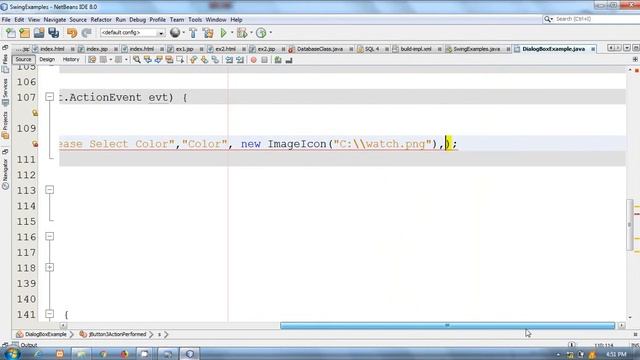The image size is (640, 360).
Task: Click the Undo arrow icon
Action: [x=72, y=33]
